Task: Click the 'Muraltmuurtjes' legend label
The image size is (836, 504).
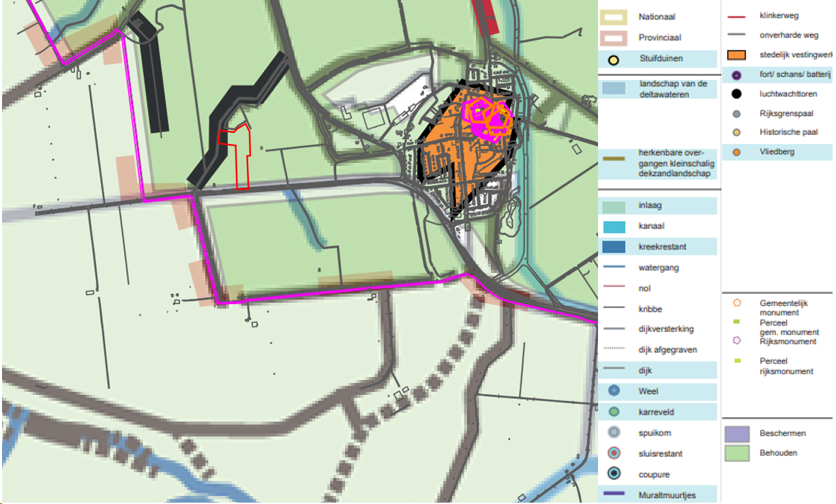Action: 666,494
